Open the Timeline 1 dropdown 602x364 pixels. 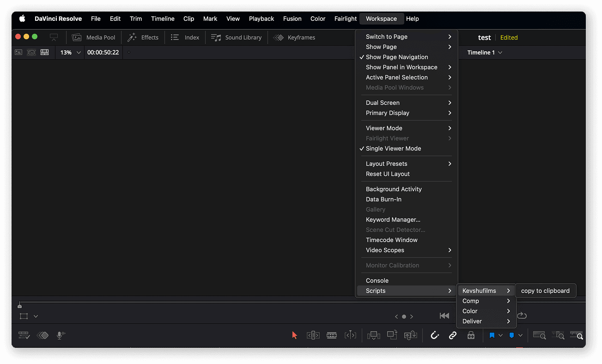(484, 52)
